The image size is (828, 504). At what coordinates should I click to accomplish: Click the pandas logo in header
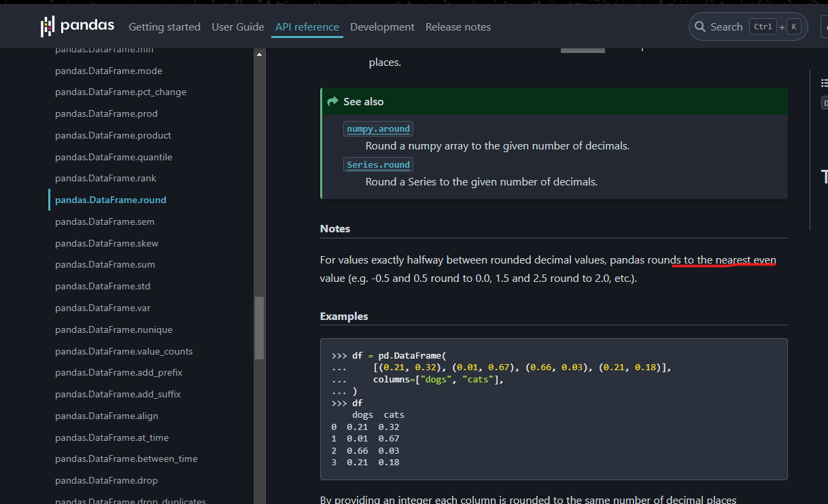pyautogui.click(x=77, y=26)
